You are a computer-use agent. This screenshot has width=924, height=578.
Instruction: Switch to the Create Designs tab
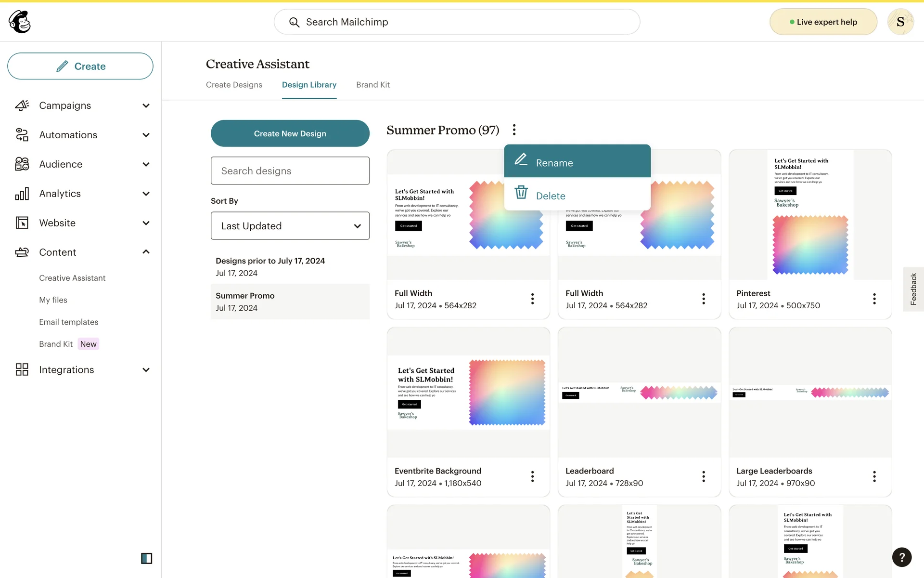(234, 85)
